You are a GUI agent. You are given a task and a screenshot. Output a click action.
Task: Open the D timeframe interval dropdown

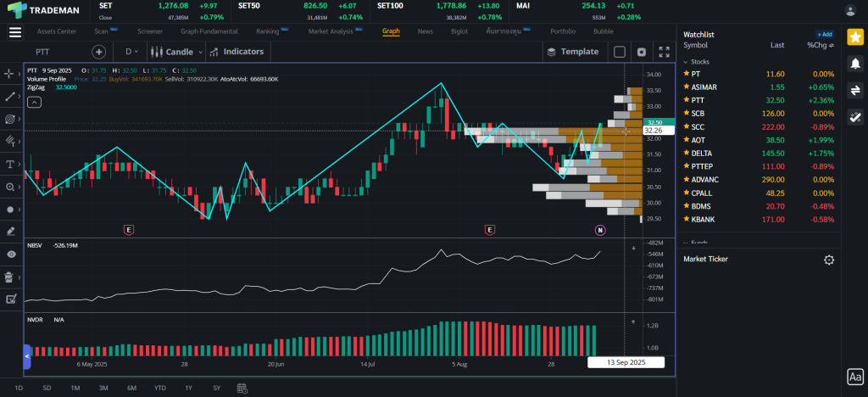(x=131, y=52)
